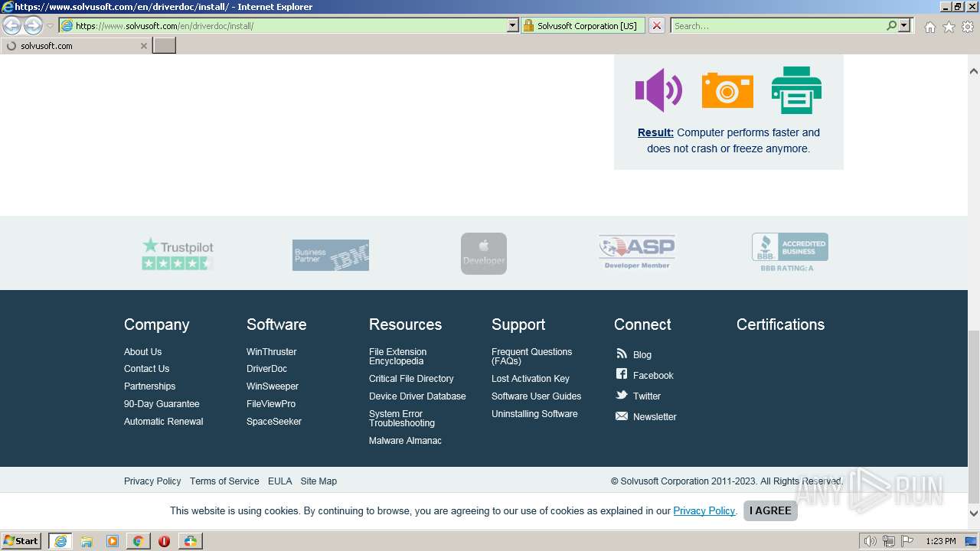Screen dimensions: 980x551
Task: Open Uninstalling Software link
Action: (535, 414)
